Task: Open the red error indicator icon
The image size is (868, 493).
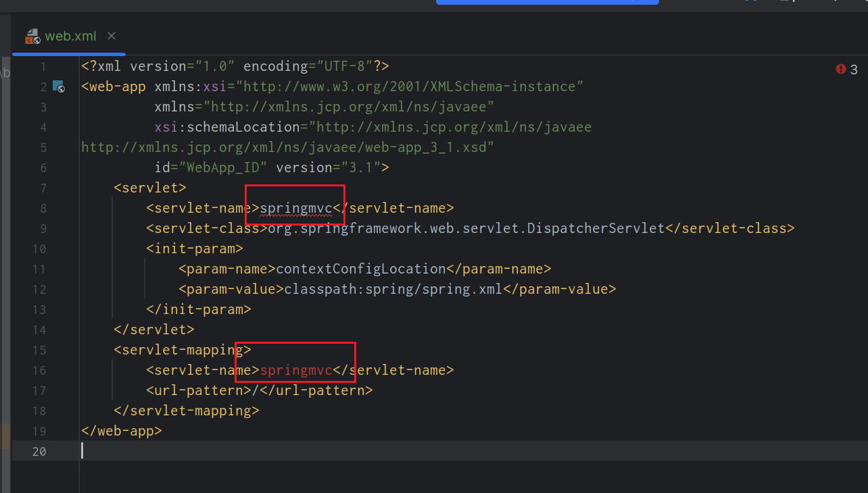Action: coord(840,69)
